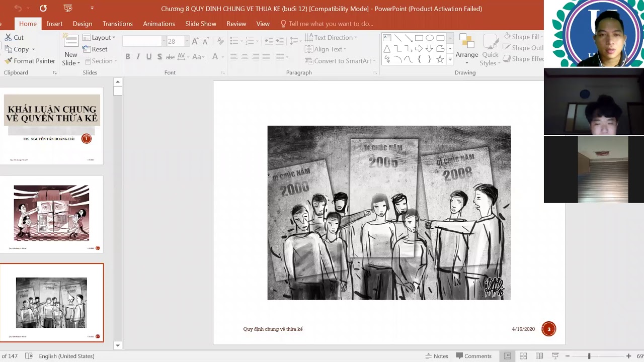Select the Down Arrow block shape
Image resolution: width=644 pixels, height=362 pixels.
[430, 49]
